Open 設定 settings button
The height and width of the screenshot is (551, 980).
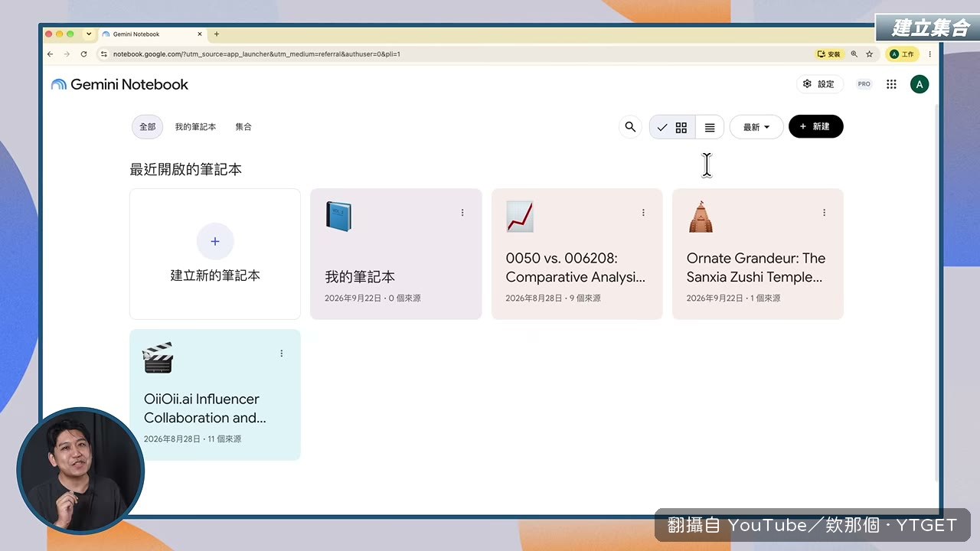coord(819,84)
